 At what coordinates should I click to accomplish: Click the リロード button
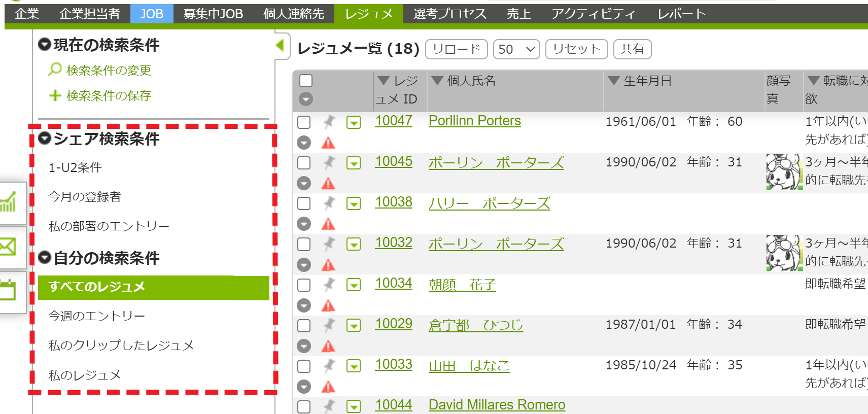(457, 49)
